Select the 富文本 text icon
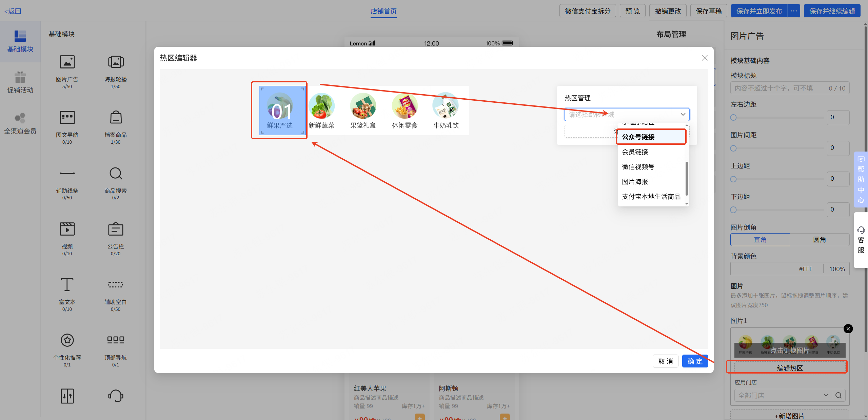868x420 pixels. click(67, 285)
